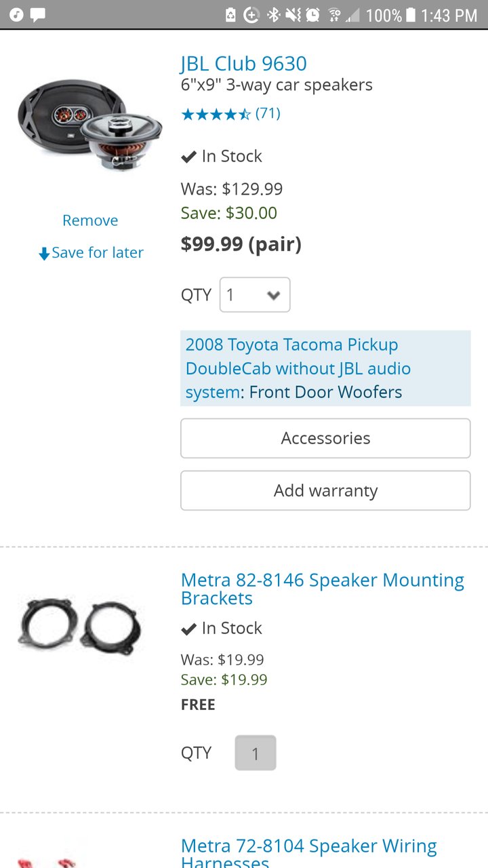Open Metra 72-8104 Speaker Wiring Harnesses link

pos(309,852)
